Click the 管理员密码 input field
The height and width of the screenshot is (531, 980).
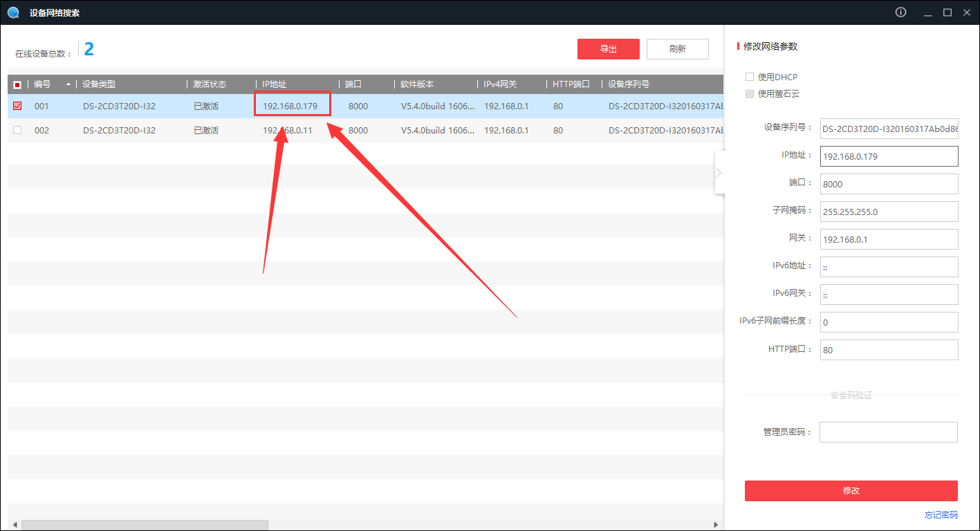tap(889, 432)
